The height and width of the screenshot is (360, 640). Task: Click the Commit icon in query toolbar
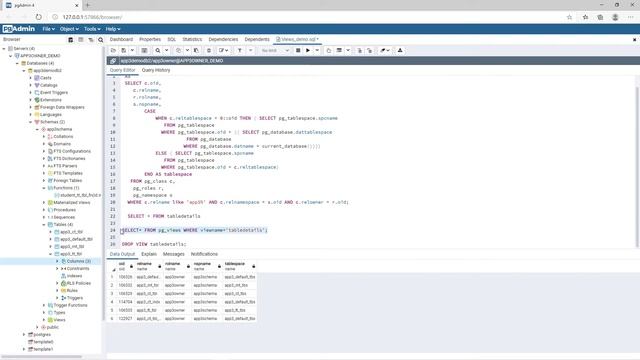coord(360,50)
